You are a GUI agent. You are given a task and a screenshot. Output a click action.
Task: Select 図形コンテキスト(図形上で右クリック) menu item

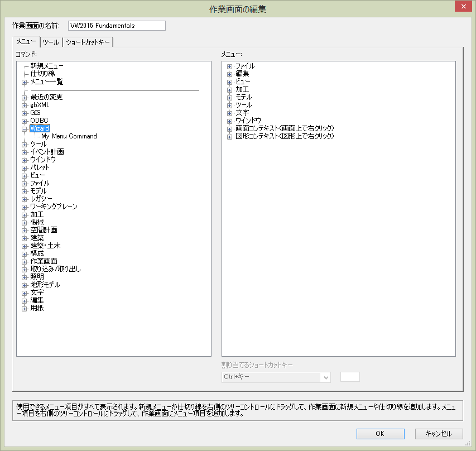pyautogui.click(x=285, y=136)
